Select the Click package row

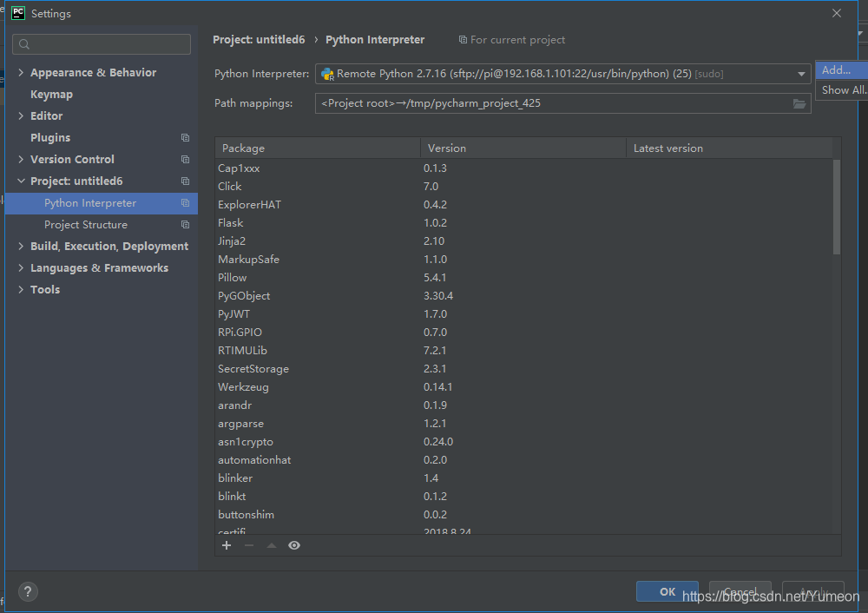[x=523, y=187]
